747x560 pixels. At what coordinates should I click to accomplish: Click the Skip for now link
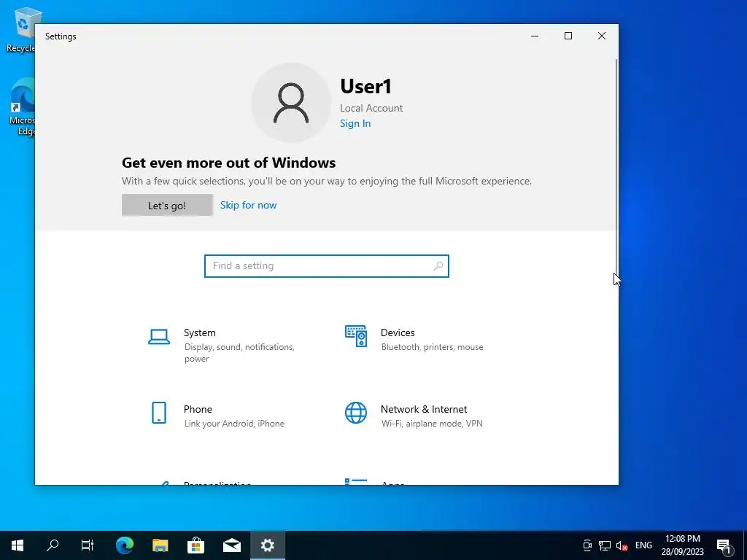[x=248, y=205]
